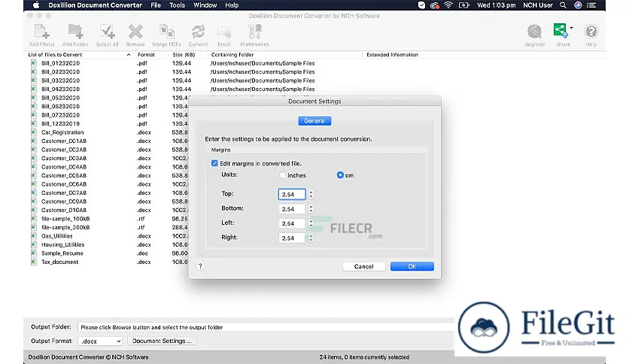
Task: Click the dialog help question mark button
Action: (201, 266)
